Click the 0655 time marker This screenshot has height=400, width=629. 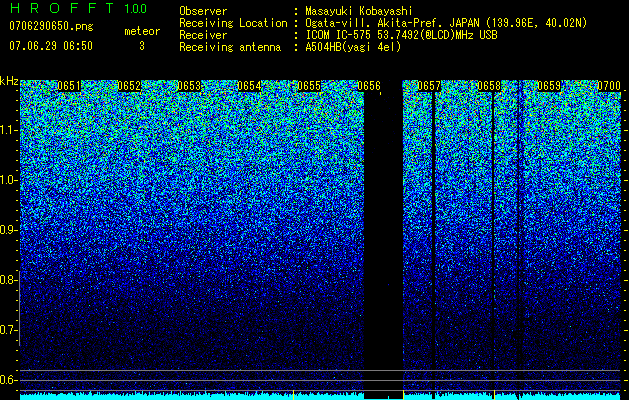(309, 86)
